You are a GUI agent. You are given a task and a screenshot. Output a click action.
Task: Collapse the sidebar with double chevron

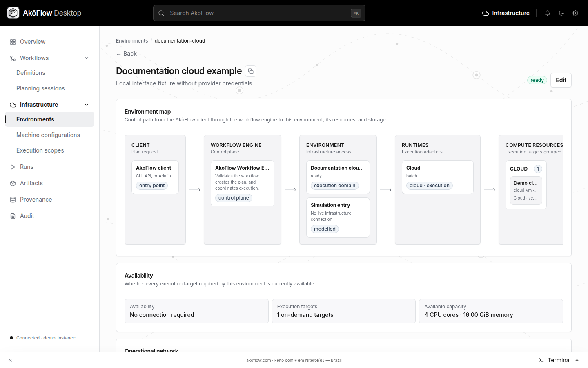10,360
